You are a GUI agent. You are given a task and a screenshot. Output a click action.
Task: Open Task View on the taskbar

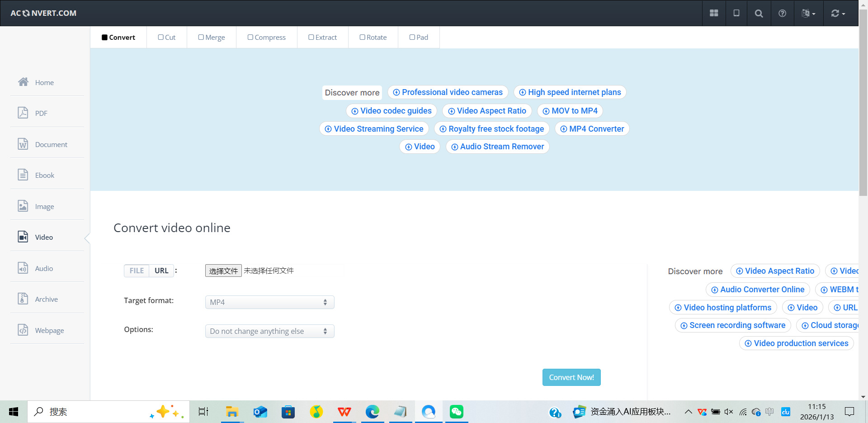pos(203,412)
